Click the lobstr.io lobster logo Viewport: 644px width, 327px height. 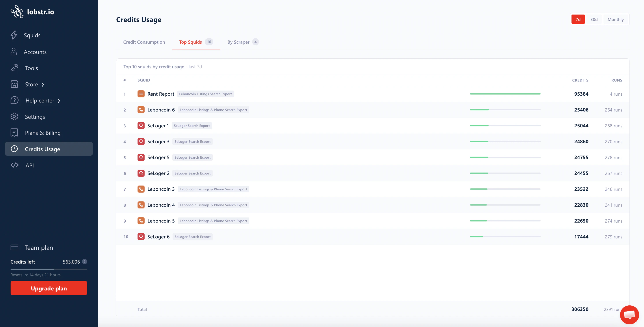[x=17, y=12]
